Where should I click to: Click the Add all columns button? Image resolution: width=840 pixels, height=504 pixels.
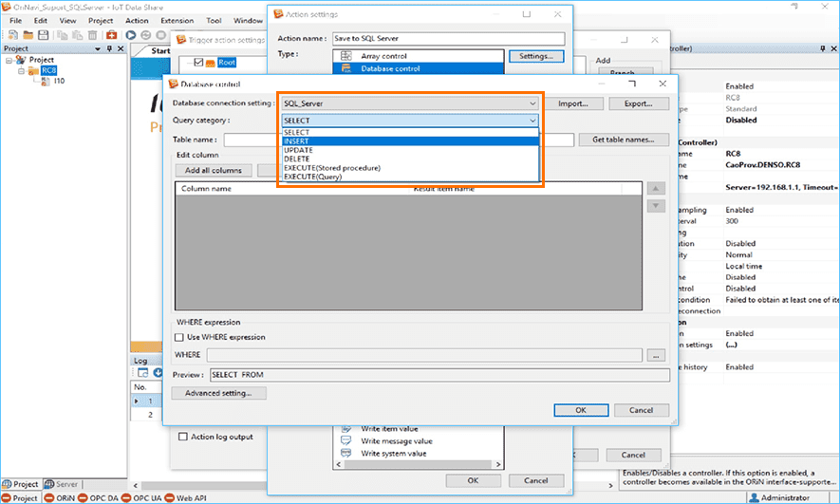point(214,170)
